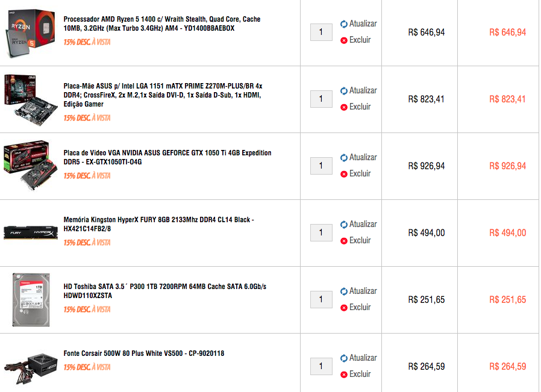
Task: Select quantity field for Ryzen 5 1400 processor
Action: [x=321, y=32]
